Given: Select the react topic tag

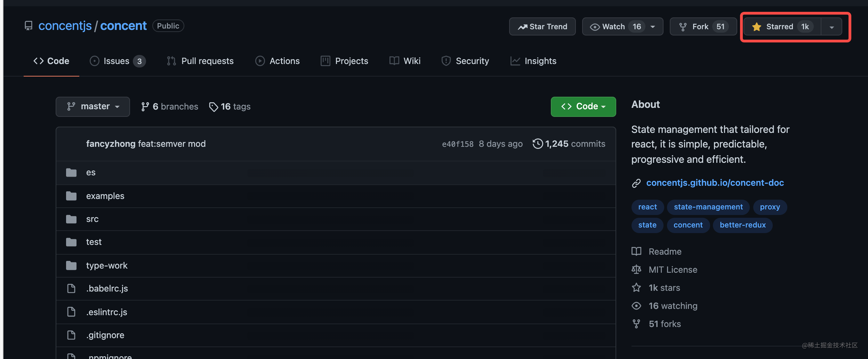Looking at the screenshot, I should pyautogui.click(x=648, y=207).
